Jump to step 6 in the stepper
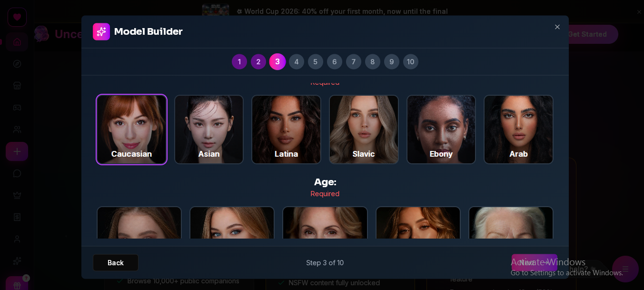Viewport: 644px width, 290px height. pos(335,61)
